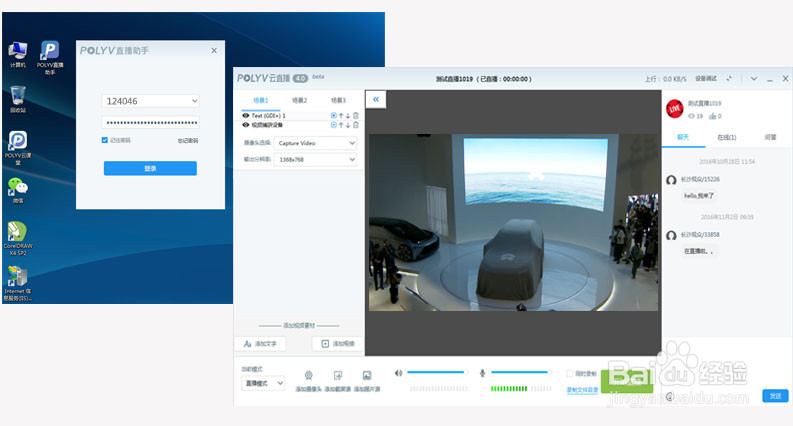Collapse the video capture device source settings
This screenshot has width=793, height=426.
point(333,125)
